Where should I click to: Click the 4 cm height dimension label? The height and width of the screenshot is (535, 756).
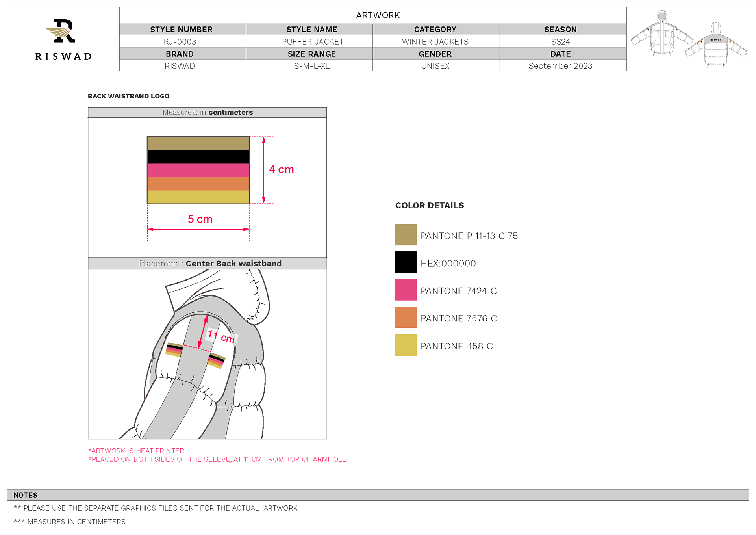pos(281,169)
